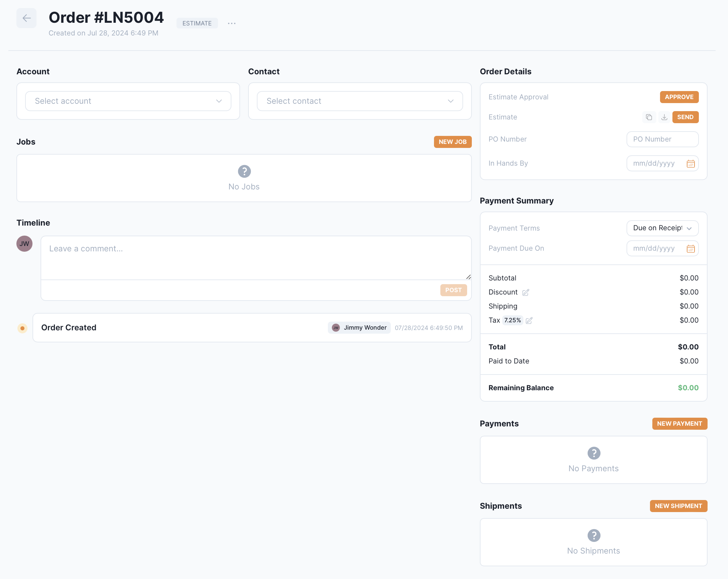Focus the PO Number input field
The width and height of the screenshot is (728, 579).
coord(662,139)
